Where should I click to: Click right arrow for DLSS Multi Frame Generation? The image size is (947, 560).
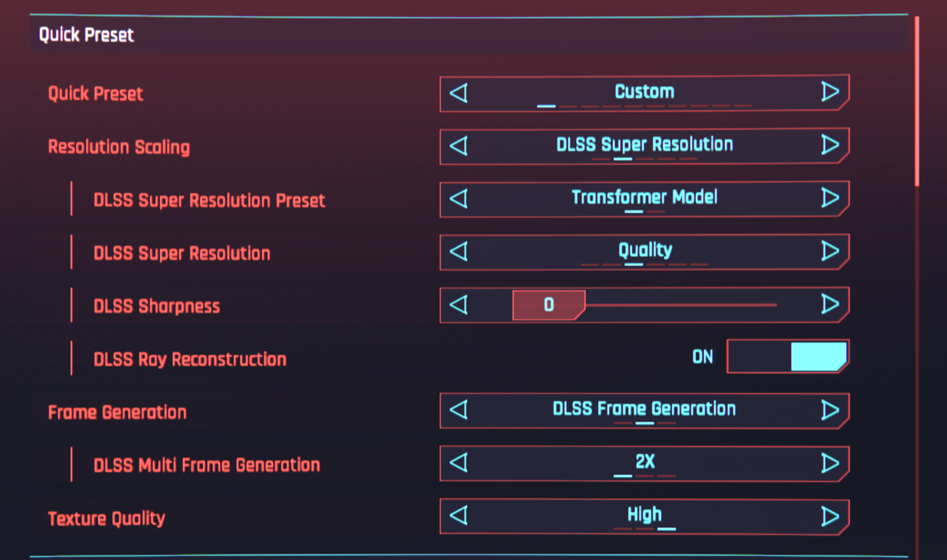(830, 463)
